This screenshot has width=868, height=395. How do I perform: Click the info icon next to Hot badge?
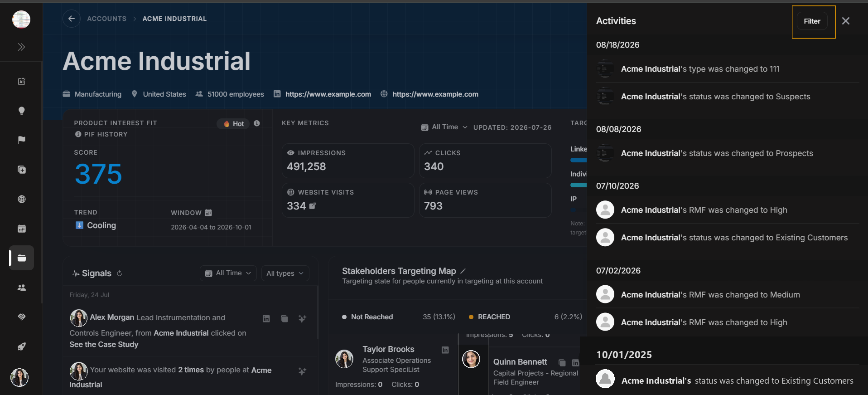click(257, 123)
